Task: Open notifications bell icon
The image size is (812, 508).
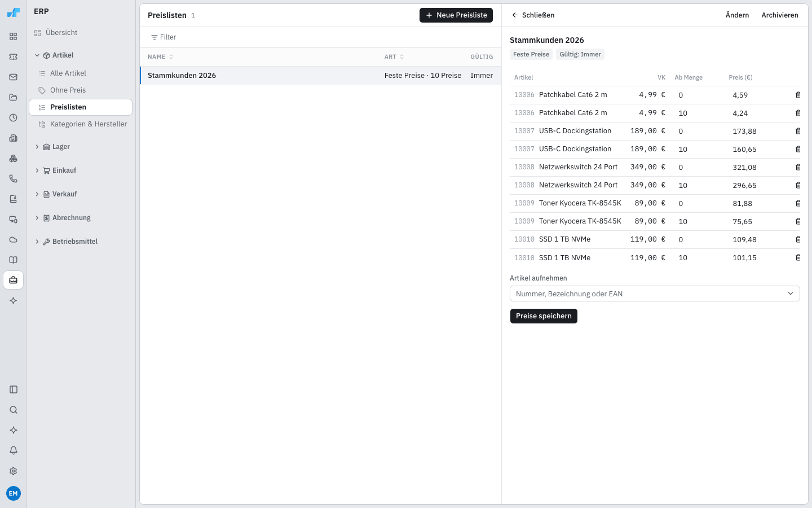Action: [x=14, y=450]
